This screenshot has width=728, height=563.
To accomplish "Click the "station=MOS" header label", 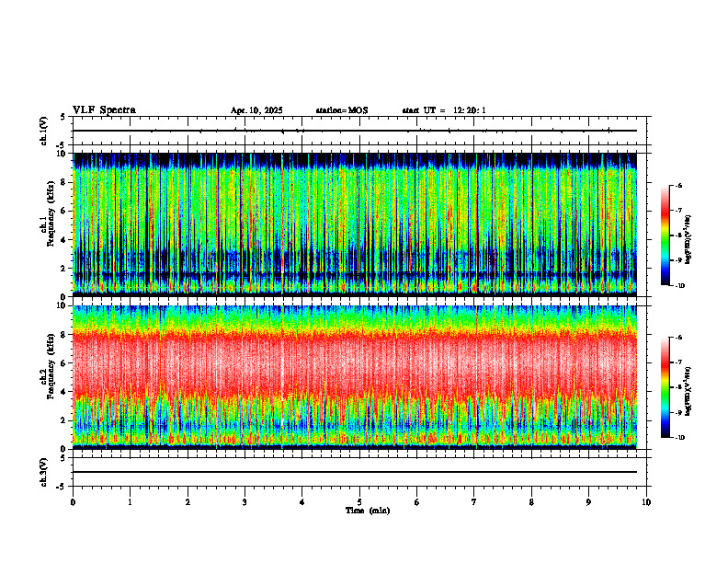I will click(x=342, y=110).
